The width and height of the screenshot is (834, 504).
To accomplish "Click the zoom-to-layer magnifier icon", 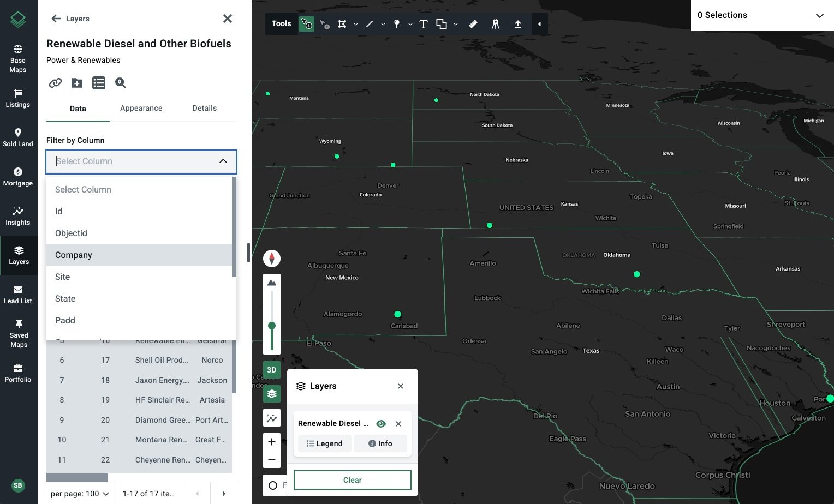I will point(121,83).
